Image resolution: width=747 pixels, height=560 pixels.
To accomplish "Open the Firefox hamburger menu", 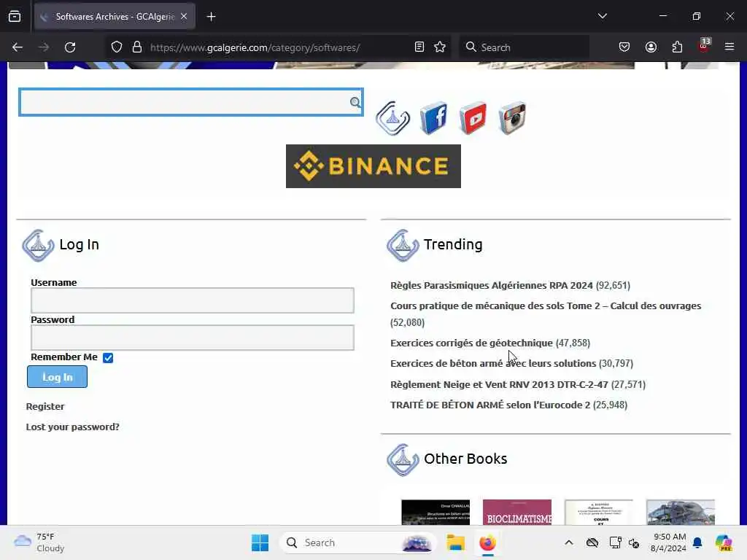I will click(729, 47).
